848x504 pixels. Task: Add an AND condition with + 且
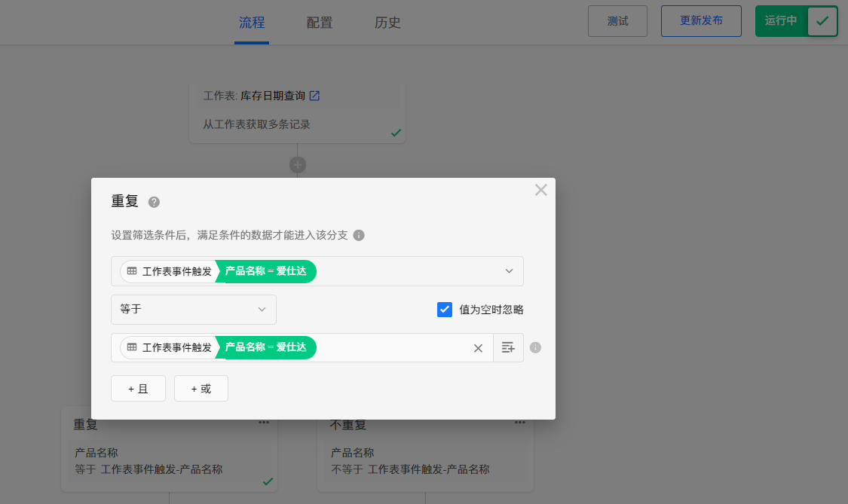pyautogui.click(x=138, y=389)
